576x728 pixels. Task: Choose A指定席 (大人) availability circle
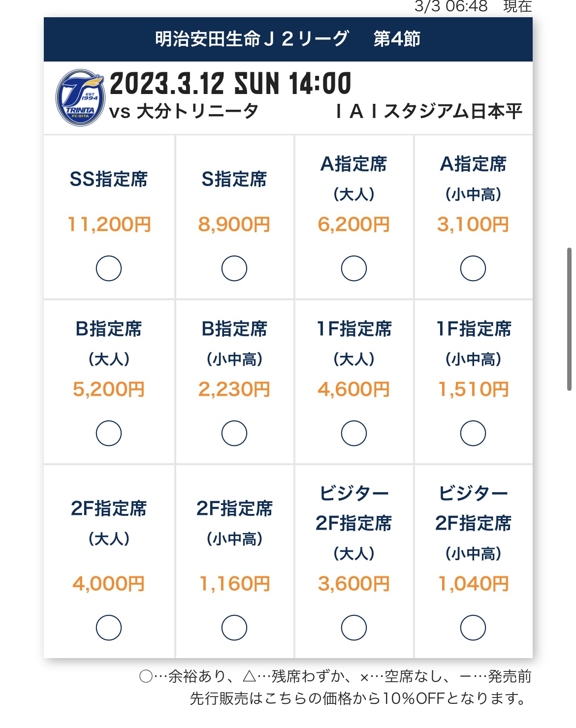tap(354, 268)
